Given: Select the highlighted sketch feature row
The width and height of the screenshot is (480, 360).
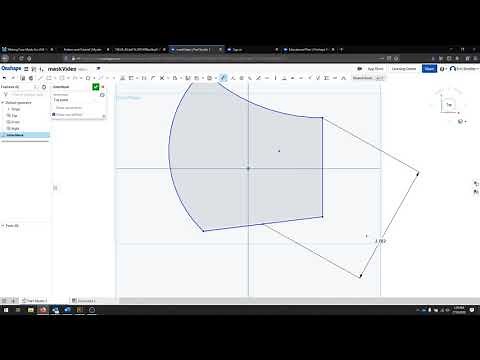Looking at the screenshot, I should pos(25,135).
